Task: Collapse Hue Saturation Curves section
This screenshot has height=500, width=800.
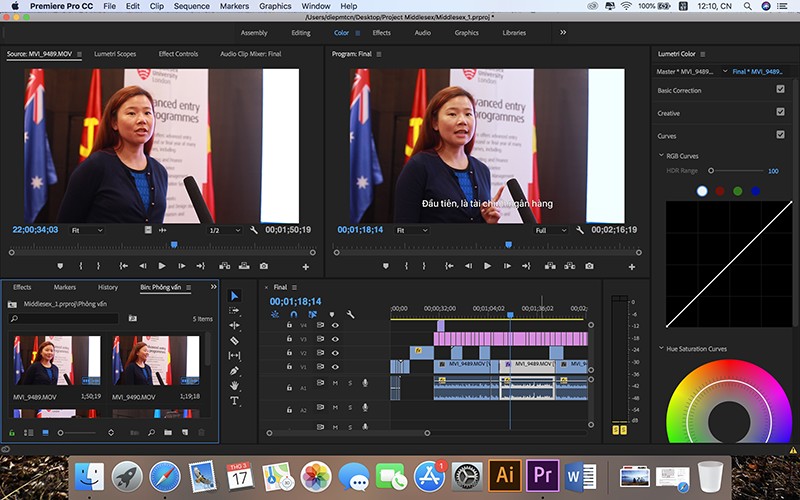Action: 661,348
